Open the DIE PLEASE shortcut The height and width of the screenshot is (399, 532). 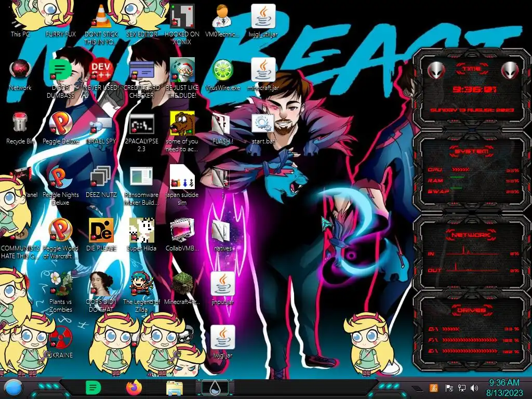(101, 235)
